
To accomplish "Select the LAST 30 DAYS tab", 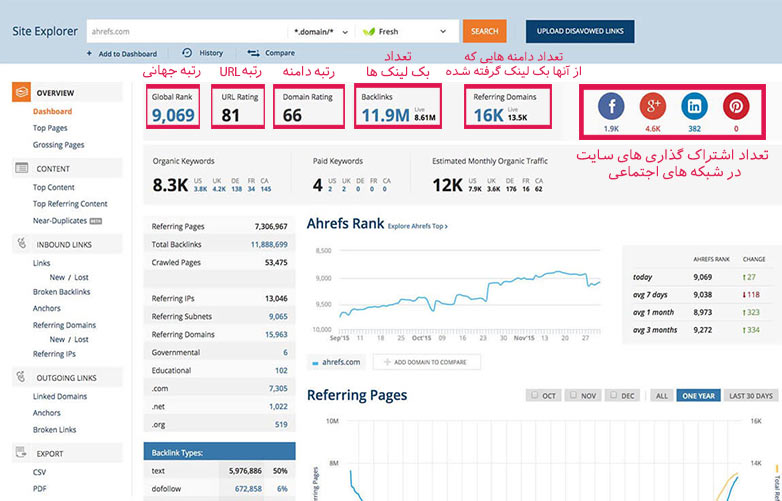I will tap(751, 396).
